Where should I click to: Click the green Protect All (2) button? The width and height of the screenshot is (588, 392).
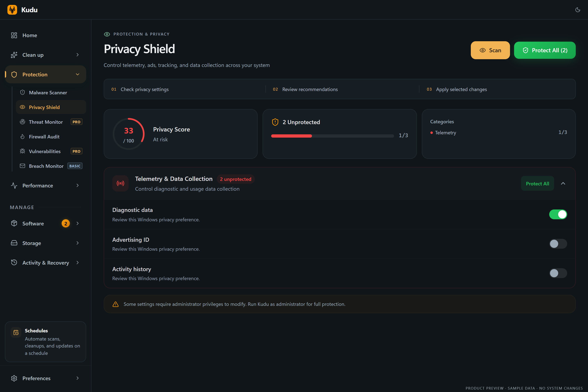(x=545, y=50)
